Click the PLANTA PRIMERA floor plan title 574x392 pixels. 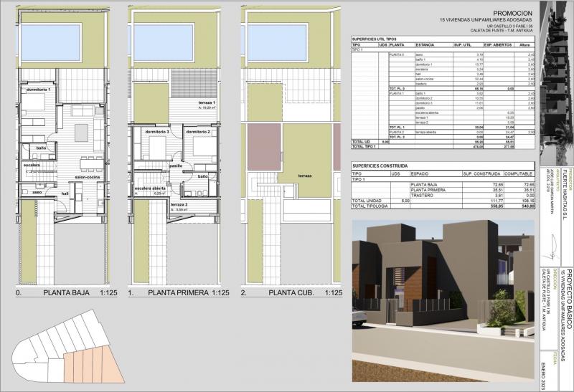179,293
